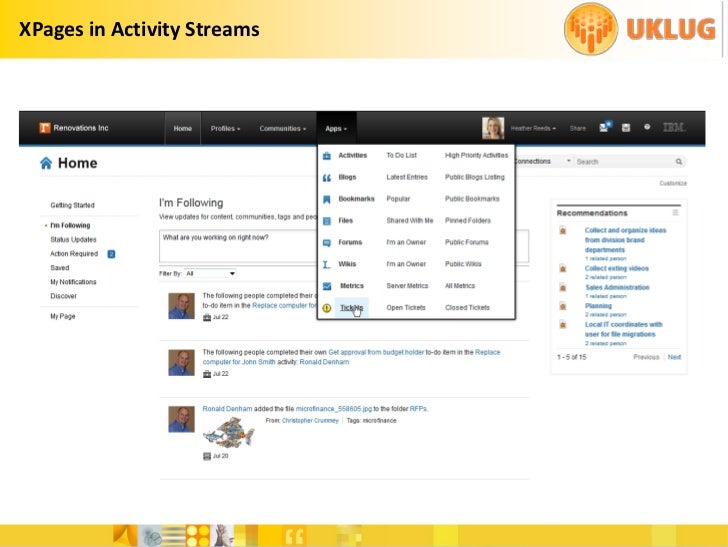728x547 pixels.
Task: Open the Filter By All dropdown
Action: pyautogui.click(x=210, y=274)
